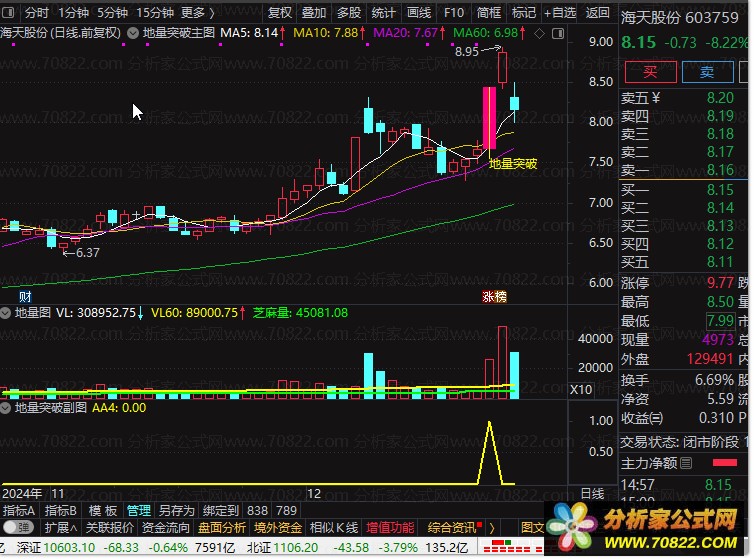Open the 地量图 indicator dropdown
The image size is (754, 559).
coord(6,313)
